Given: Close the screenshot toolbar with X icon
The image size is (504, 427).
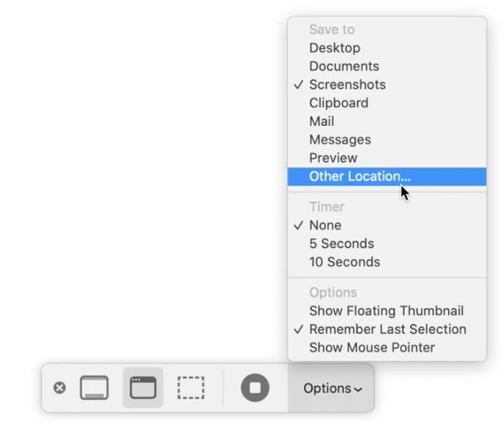Looking at the screenshot, I should coord(59,388).
